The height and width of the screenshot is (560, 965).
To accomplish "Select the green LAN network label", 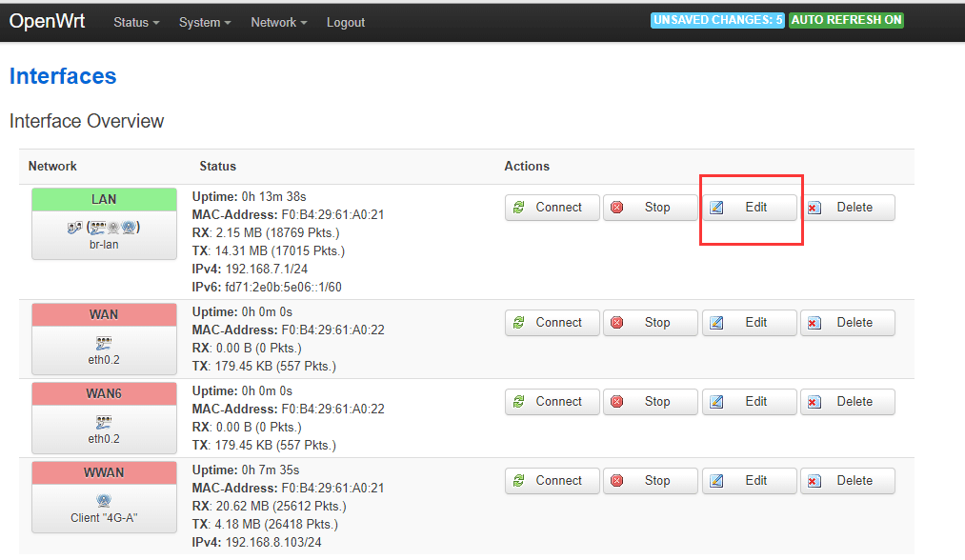I will [104, 199].
